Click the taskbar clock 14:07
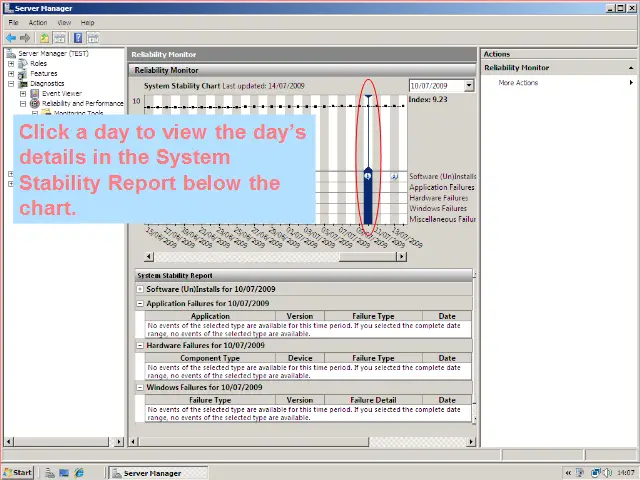The width and height of the screenshot is (640, 480). (x=626, y=473)
